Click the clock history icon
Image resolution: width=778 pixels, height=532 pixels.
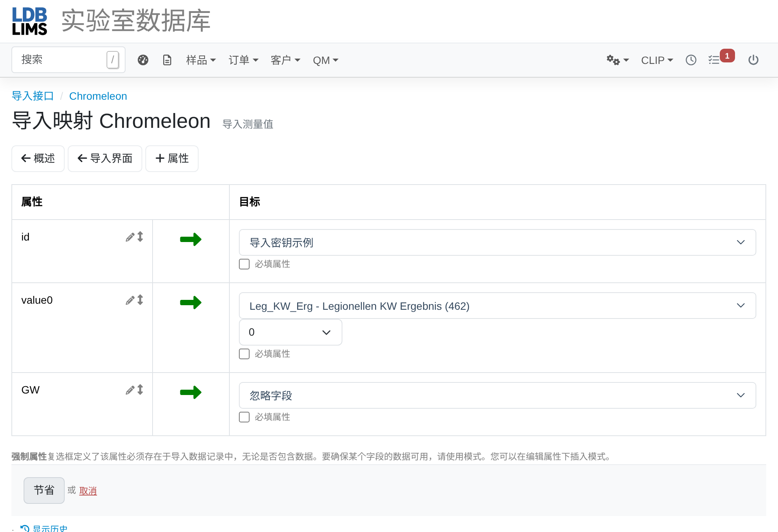tap(691, 60)
